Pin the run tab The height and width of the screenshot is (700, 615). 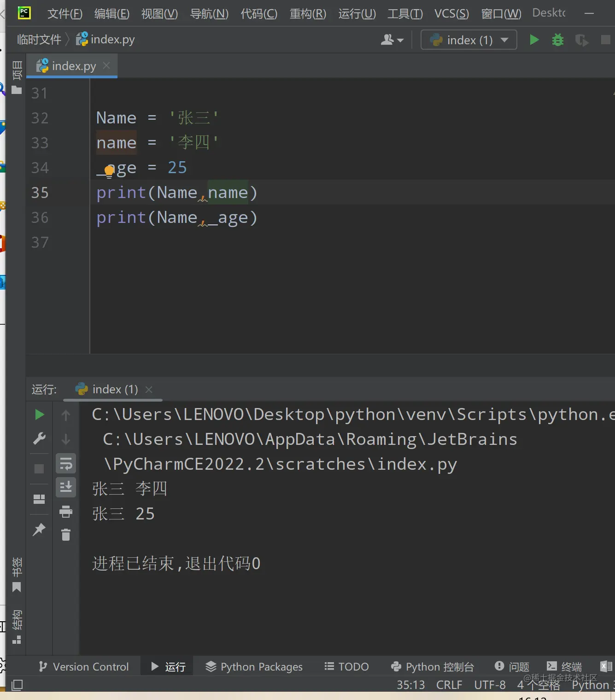tap(40, 529)
